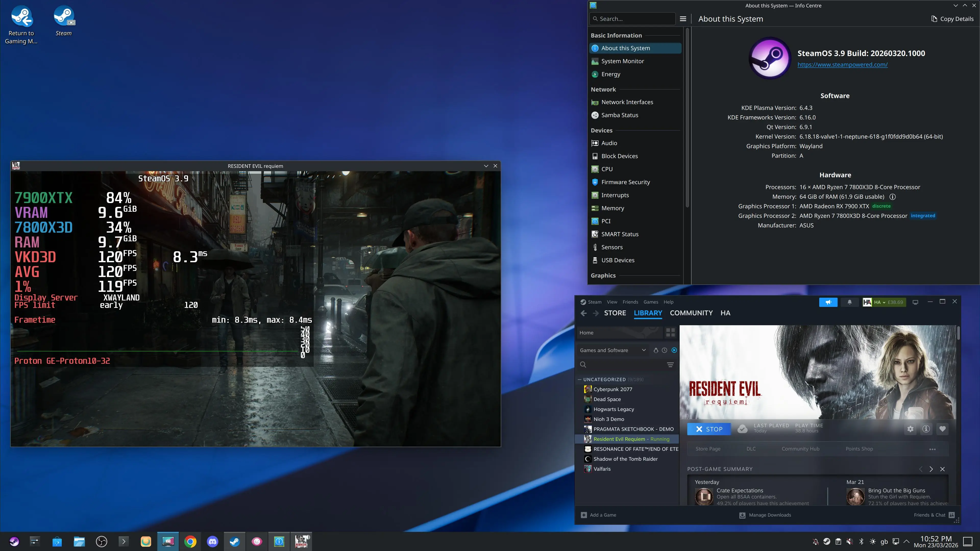The image size is (980, 551).
Task: Open Community Hub link
Action: tap(800, 449)
